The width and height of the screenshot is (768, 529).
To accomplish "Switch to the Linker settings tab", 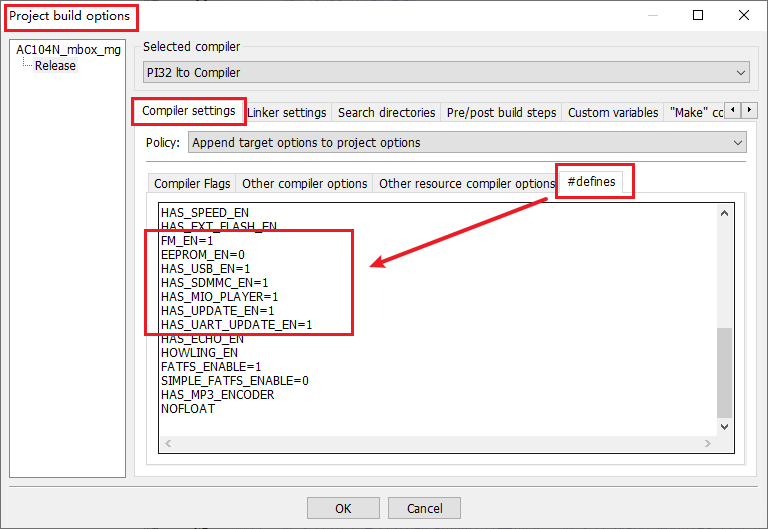I will click(x=287, y=113).
